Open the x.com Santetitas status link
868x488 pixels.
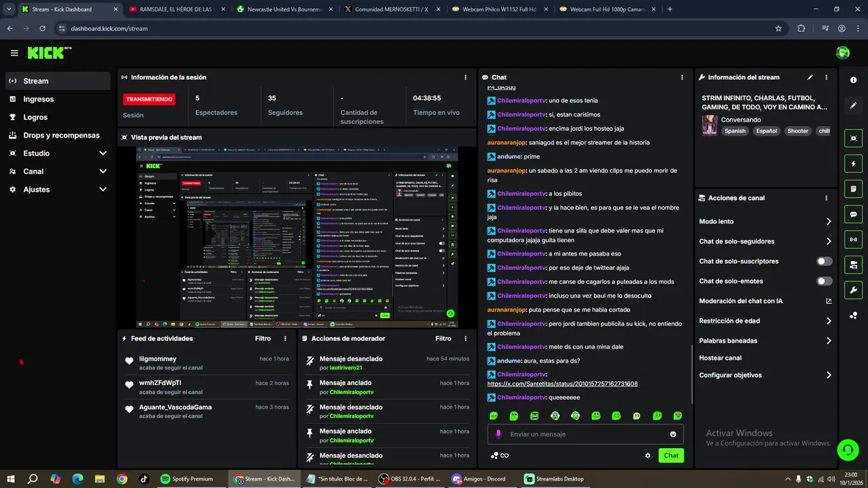562,384
